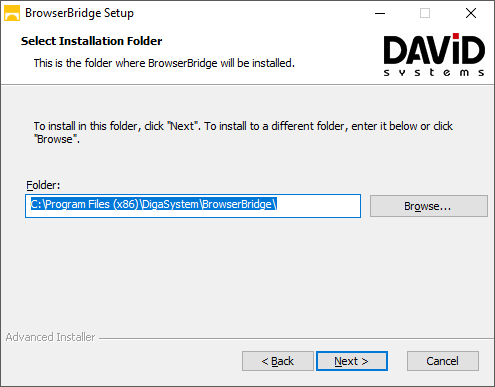Click the greyed-out maximize window icon
This screenshot has height=387, width=495.
425,13
